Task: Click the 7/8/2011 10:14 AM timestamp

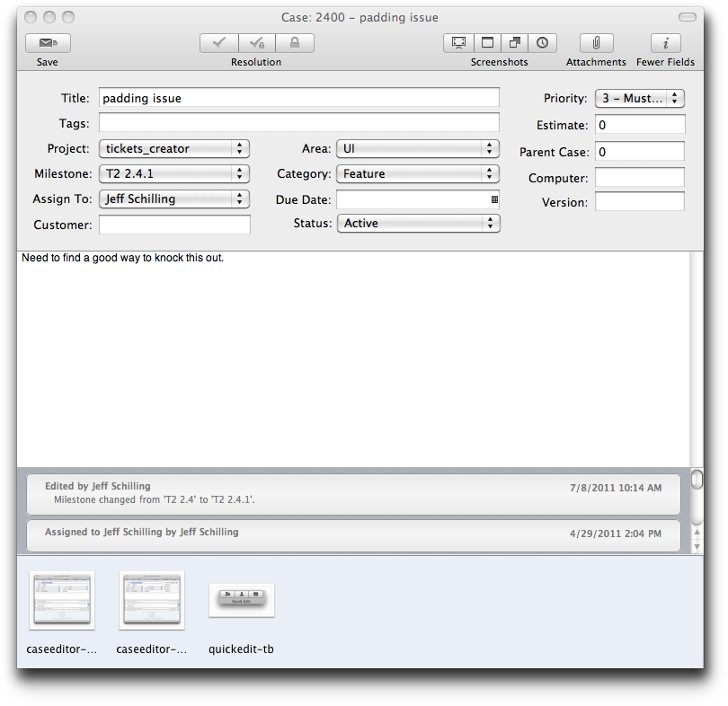Action: 616,488
